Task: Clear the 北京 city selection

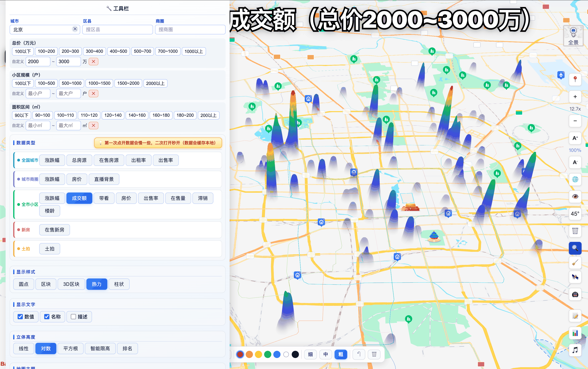Action: tap(75, 29)
